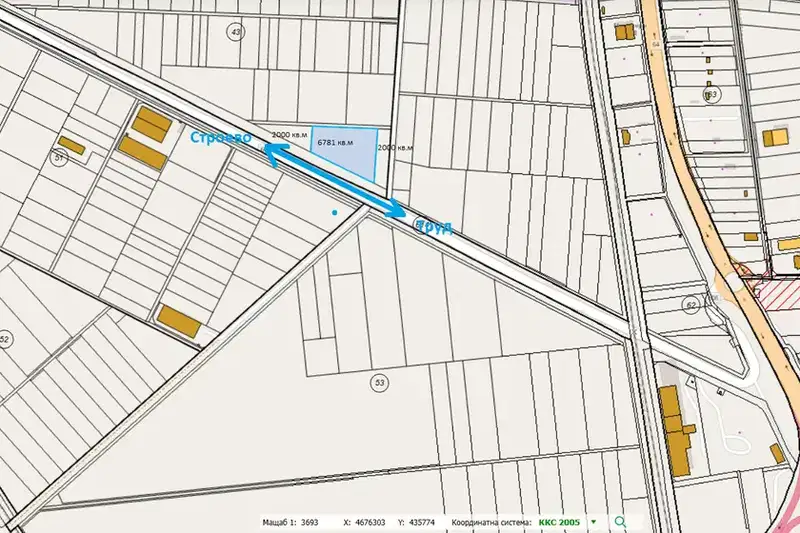This screenshot has width=800, height=533.
Task: Click the X coordinate value 4676303
Action: click(x=371, y=522)
